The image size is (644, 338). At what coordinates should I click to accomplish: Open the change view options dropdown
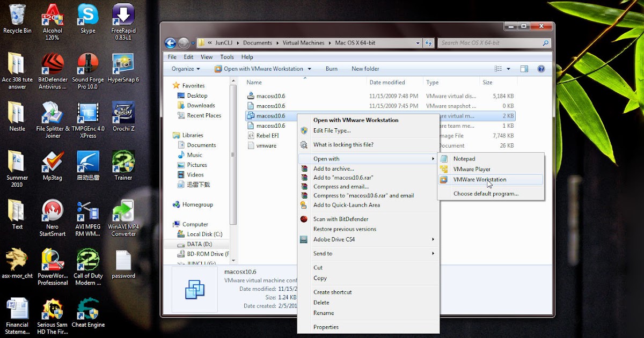click(x=508, y=69)
